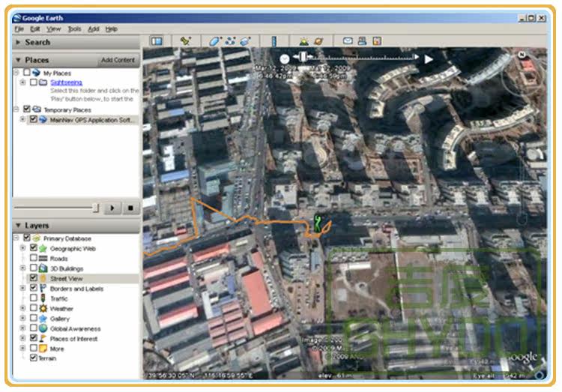Step time slider forward with right arrow

click(x=416, y=57)
